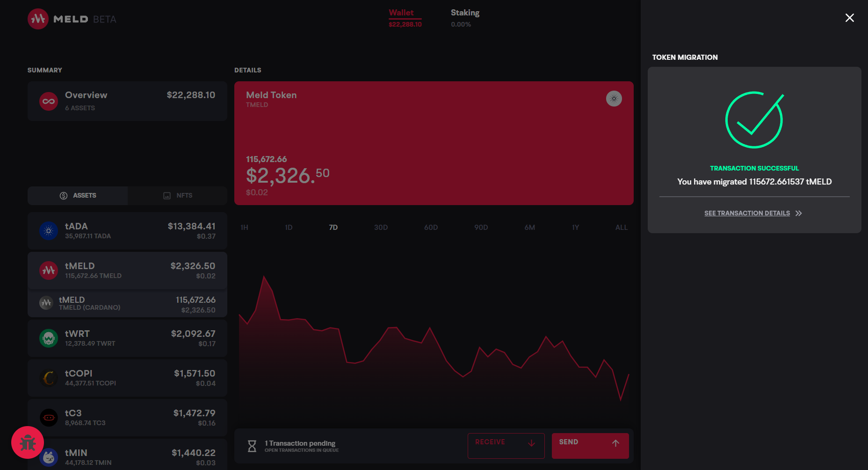Click the tADA Cardano coin icon
Image resolution: width=868 pixels, height=470 pixels.
49,231
